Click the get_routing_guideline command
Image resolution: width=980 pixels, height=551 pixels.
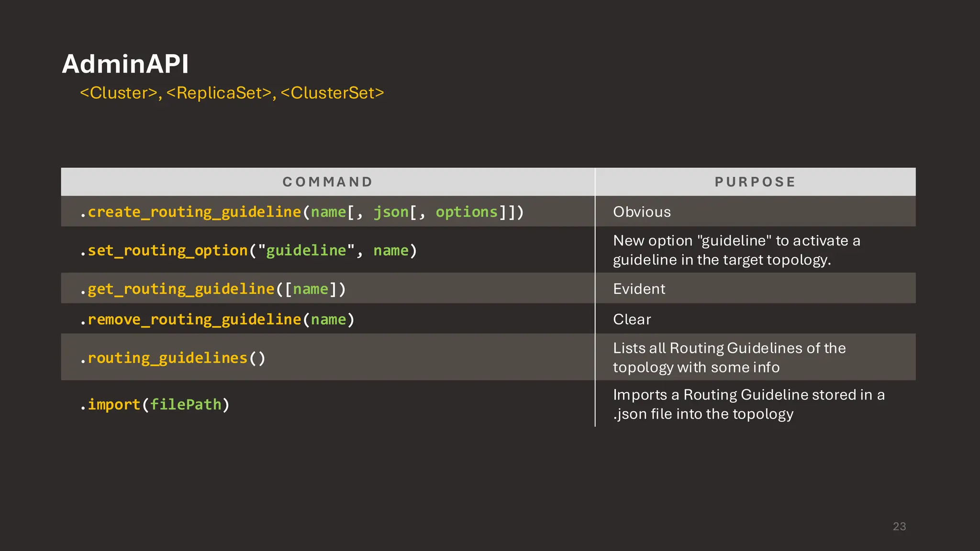pyautogui.click(x=212, y=289)
